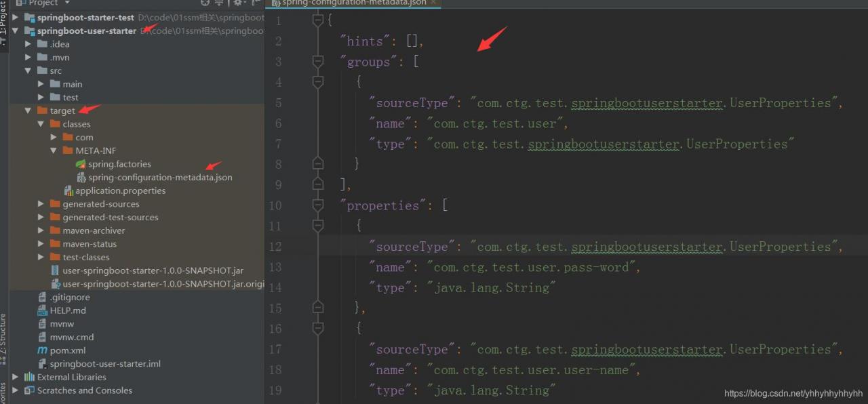
Task: Switch to spring-configuration-metadata.json editor tab
Action: pos(354,3)
